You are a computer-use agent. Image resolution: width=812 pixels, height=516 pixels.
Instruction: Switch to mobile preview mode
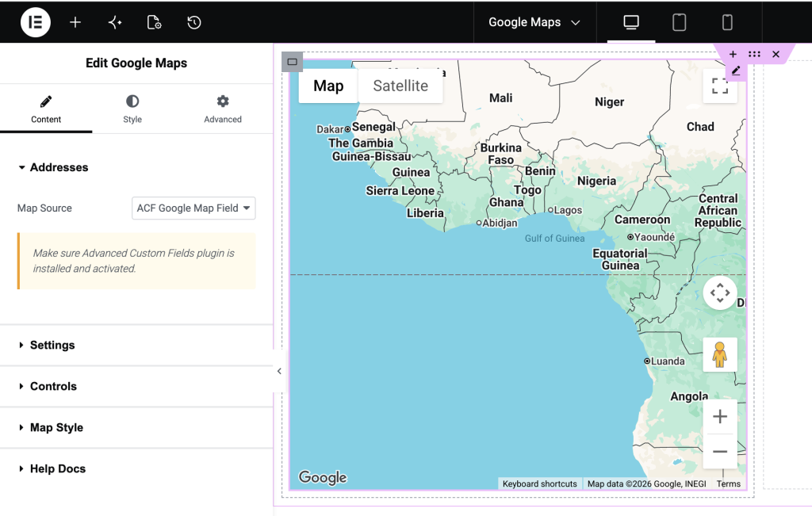pyautogui.click(x=727, y=22)
